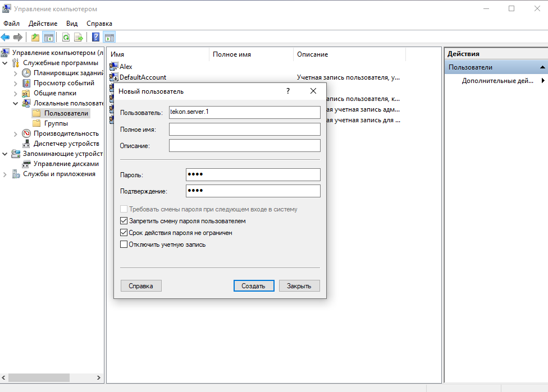This screenshot has height=392, width=548.
Task: Open the Действие menu
Action: pos(43,24)
